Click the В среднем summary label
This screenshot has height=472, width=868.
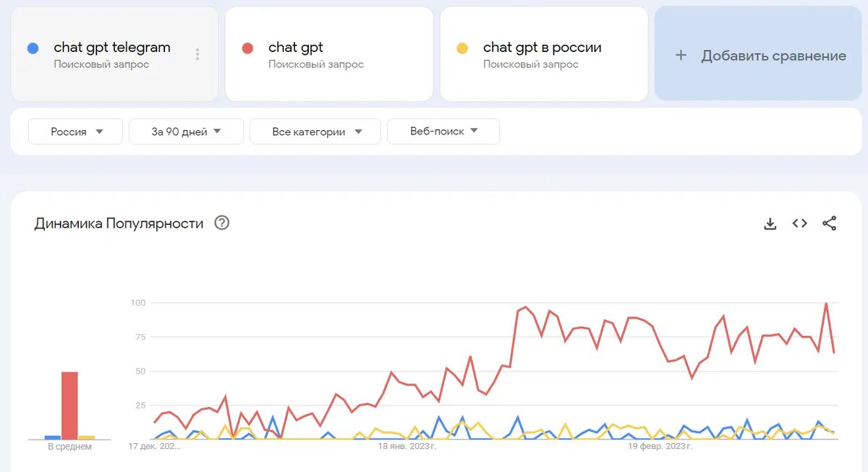69,446
